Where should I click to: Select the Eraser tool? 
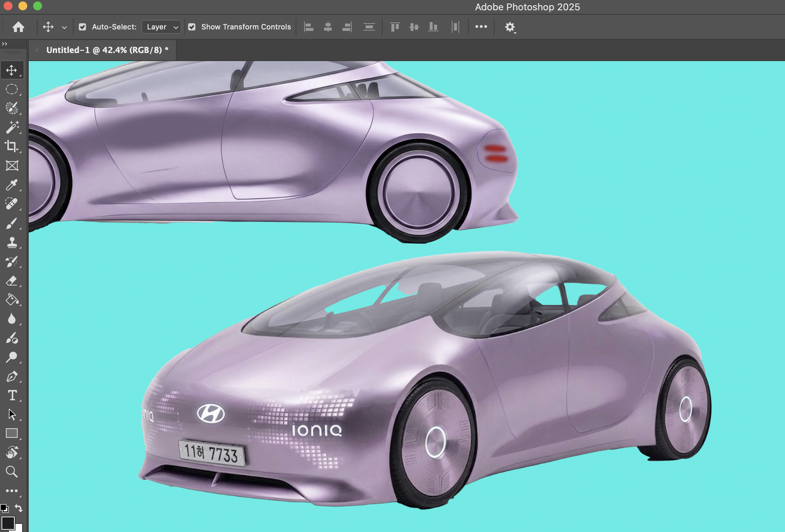(x=11, y=281)
